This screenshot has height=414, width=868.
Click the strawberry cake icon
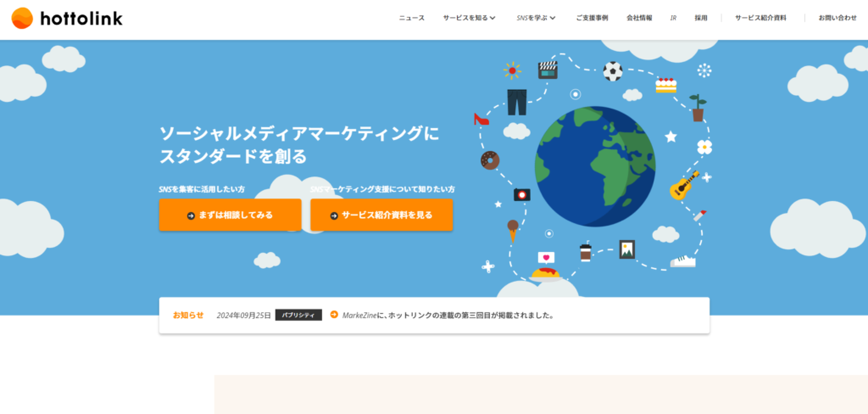point(666,86)
